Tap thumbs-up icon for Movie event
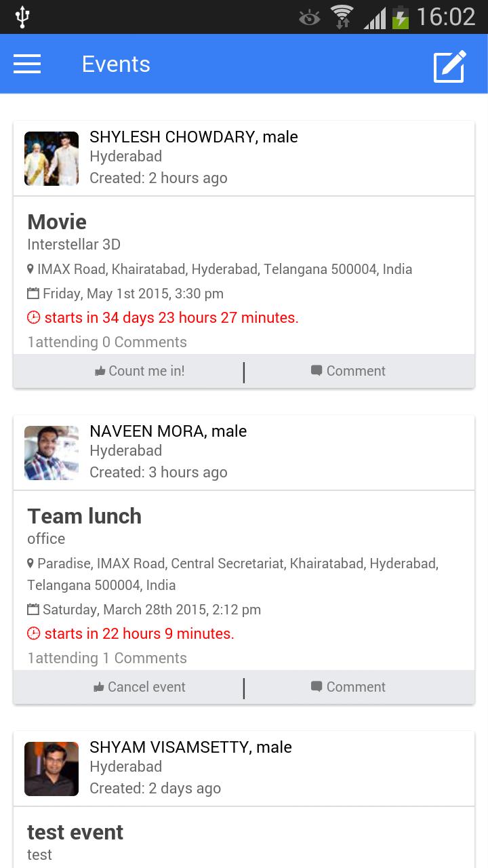The height and width of the screenshot is (868, 488). pos(100,371)
